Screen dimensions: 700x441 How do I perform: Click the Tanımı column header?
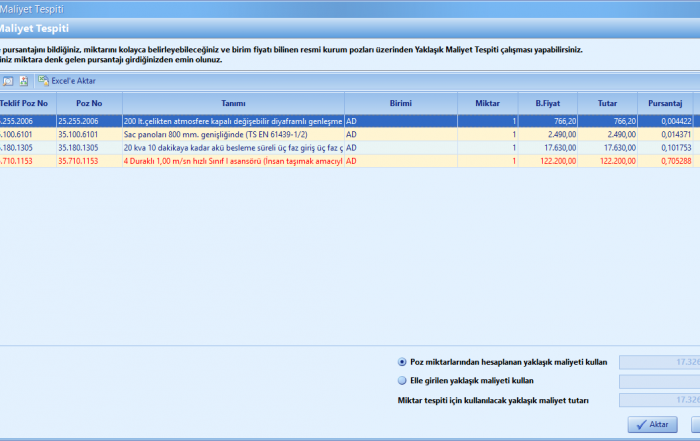click(x=233, y=103)
